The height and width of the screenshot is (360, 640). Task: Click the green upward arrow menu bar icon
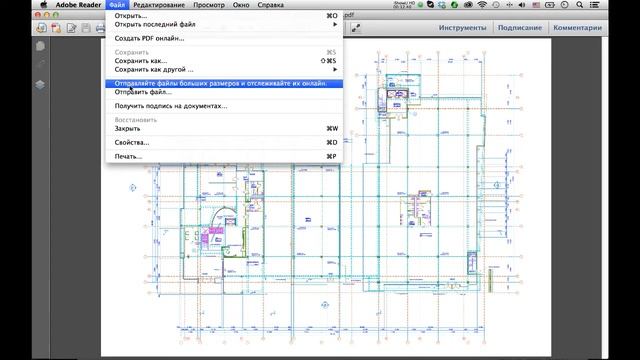tap(454, 5)
